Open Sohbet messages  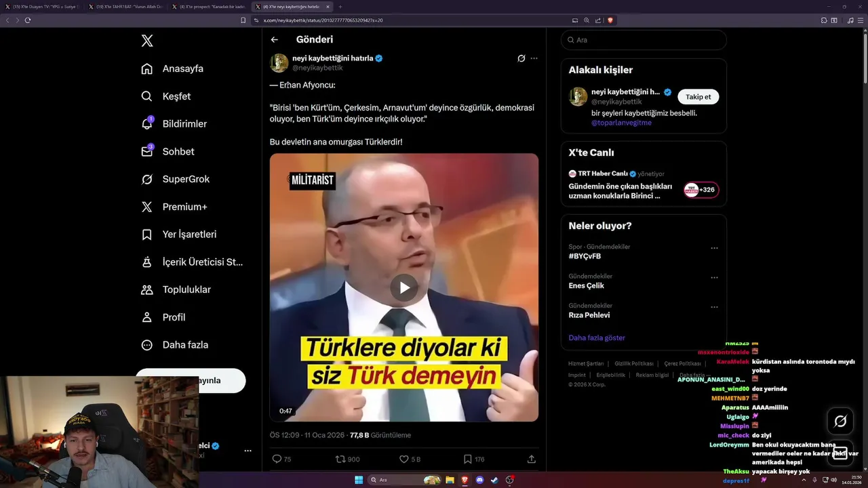(x=167, y=152)
